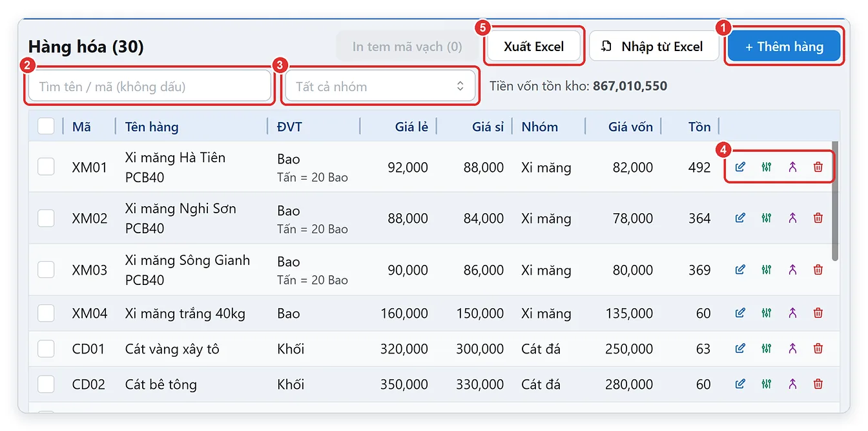
Task: Open the 'Tất cả nhóm' group dropdown
Action: tap(380, 86)
